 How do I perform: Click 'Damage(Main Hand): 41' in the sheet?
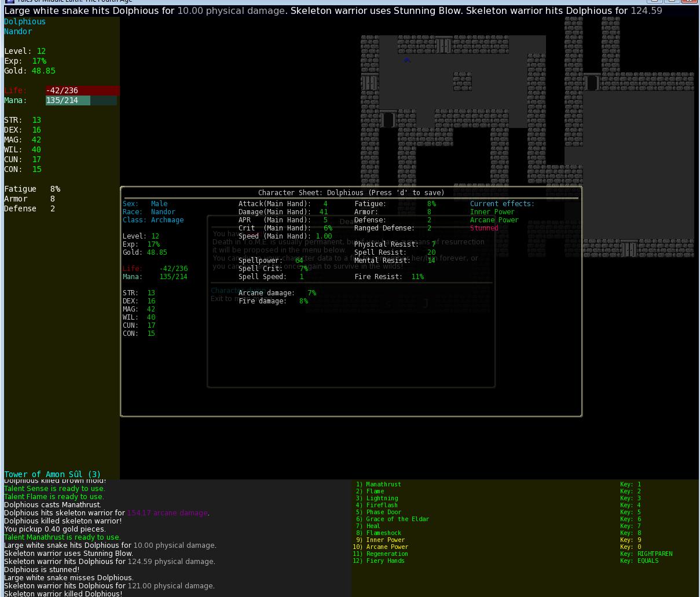284,212
